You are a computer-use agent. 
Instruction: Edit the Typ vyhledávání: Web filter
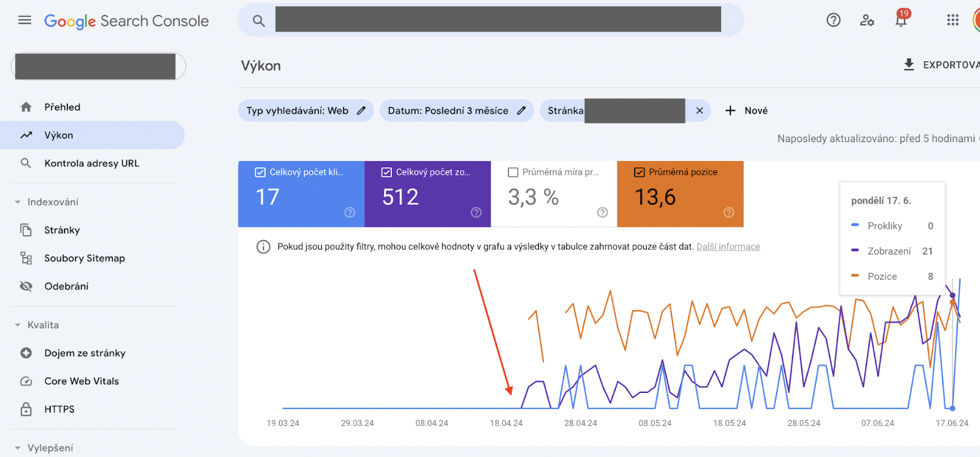[306, 111]
